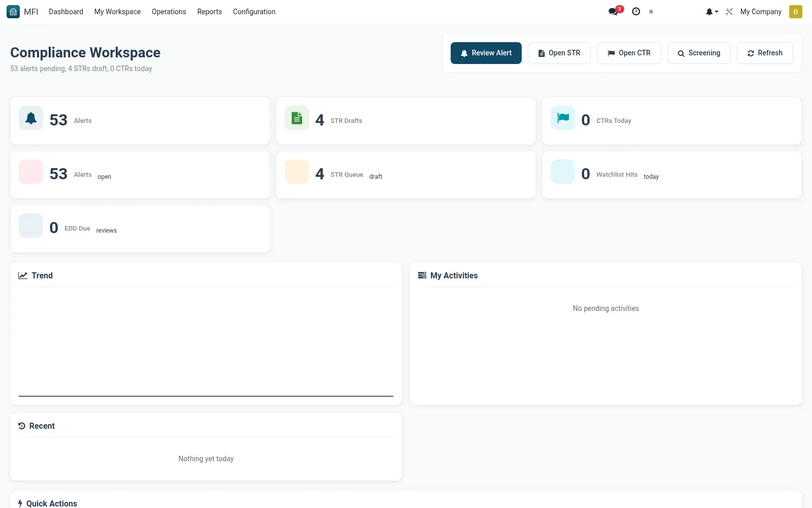Open the Watchlist Hits today card
This screenshot has width=812, height=508.
click(x=672, y=175)
